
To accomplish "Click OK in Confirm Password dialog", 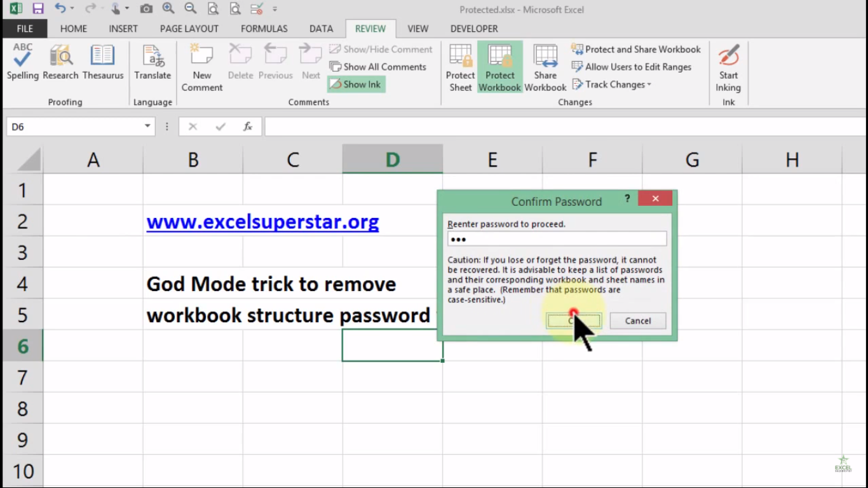I will pos(574,321).
